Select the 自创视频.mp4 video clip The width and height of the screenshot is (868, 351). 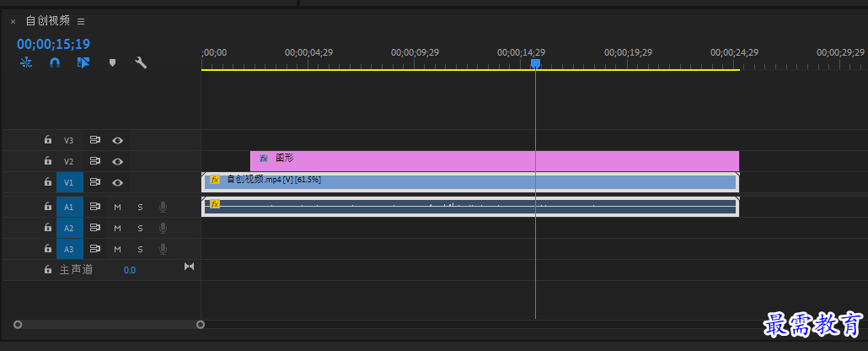470,182
